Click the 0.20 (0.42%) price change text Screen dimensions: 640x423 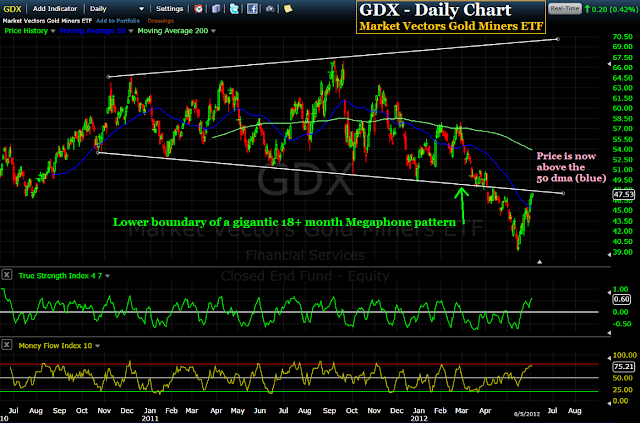tap(614, 9)
